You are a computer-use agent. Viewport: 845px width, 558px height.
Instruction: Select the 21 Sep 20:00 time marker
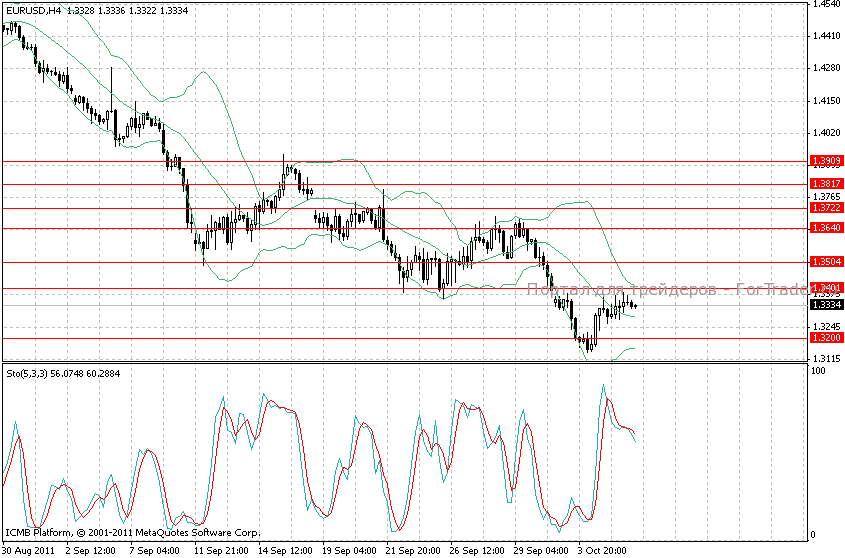[412, 550]
